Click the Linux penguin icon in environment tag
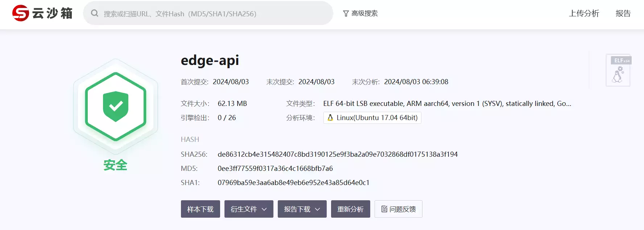The height and width of the screenshot is (230, 644). [330, 118]
